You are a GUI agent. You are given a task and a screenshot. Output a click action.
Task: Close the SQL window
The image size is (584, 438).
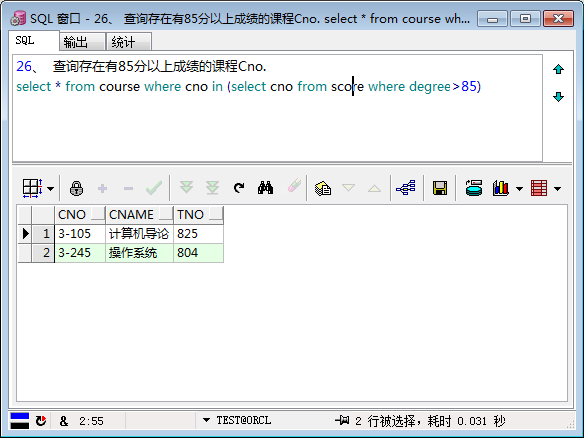pyautogui.click(x=558, y=18)
